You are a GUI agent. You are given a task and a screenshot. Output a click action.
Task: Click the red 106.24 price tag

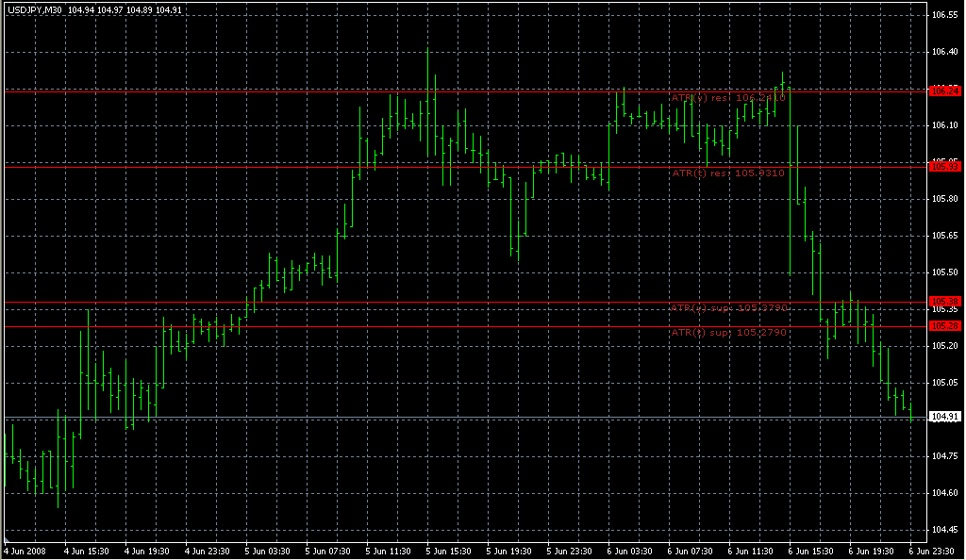944,91
